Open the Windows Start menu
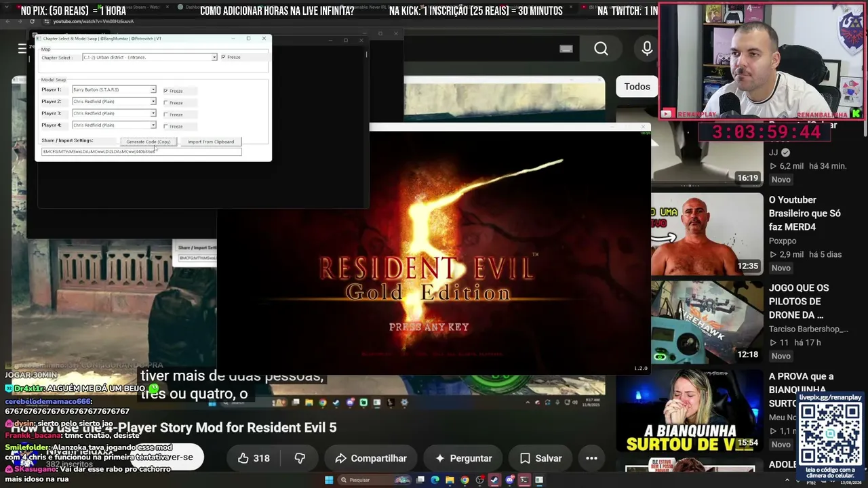Viewport: 868px width, 488px height. [x=329, y=480]
